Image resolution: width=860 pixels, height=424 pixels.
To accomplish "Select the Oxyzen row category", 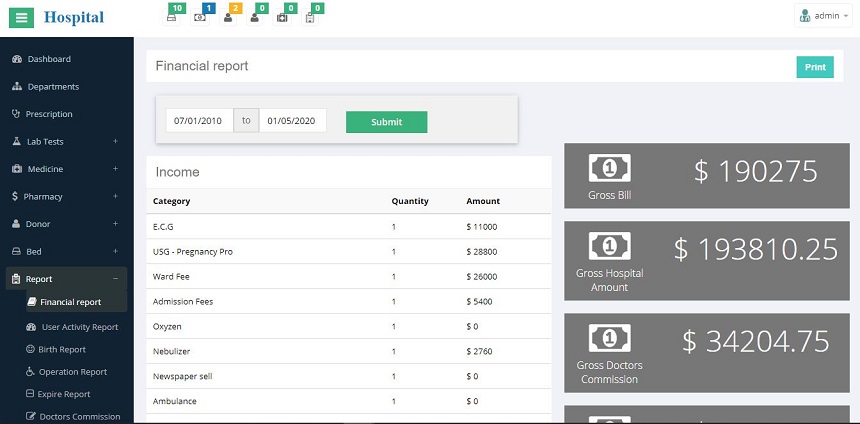I will [167, 326].
